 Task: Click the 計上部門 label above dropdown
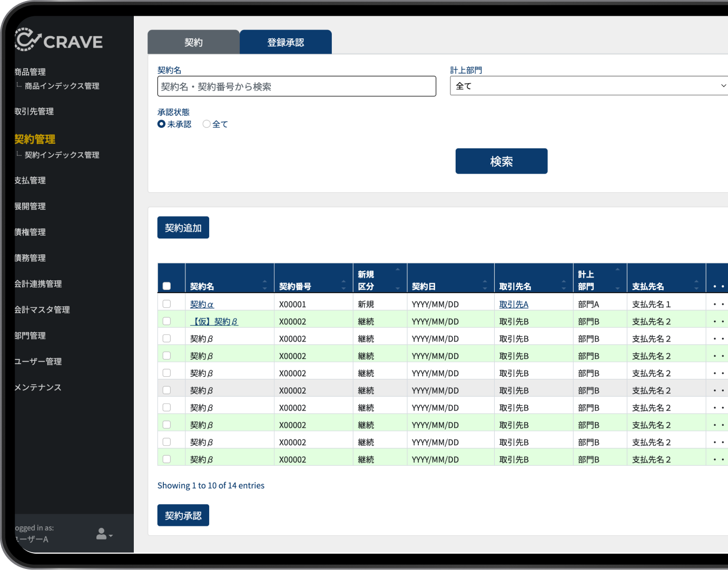coord(466,70)
